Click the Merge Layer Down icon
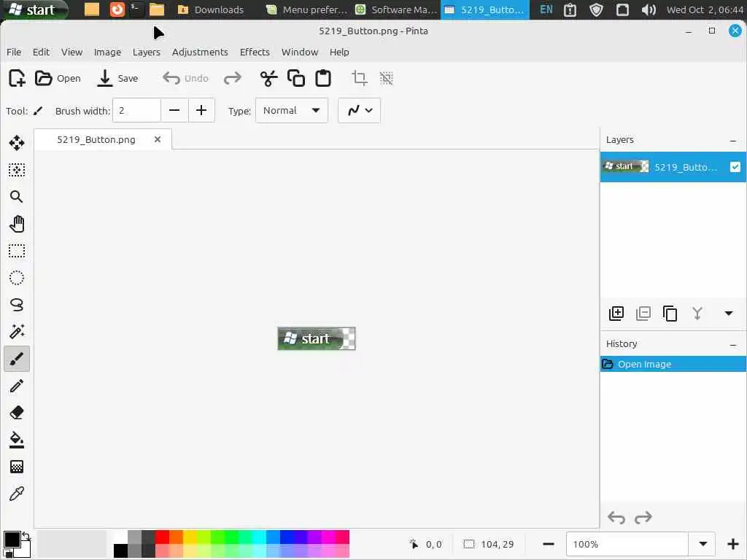747x560 pixels. [697, 314]
